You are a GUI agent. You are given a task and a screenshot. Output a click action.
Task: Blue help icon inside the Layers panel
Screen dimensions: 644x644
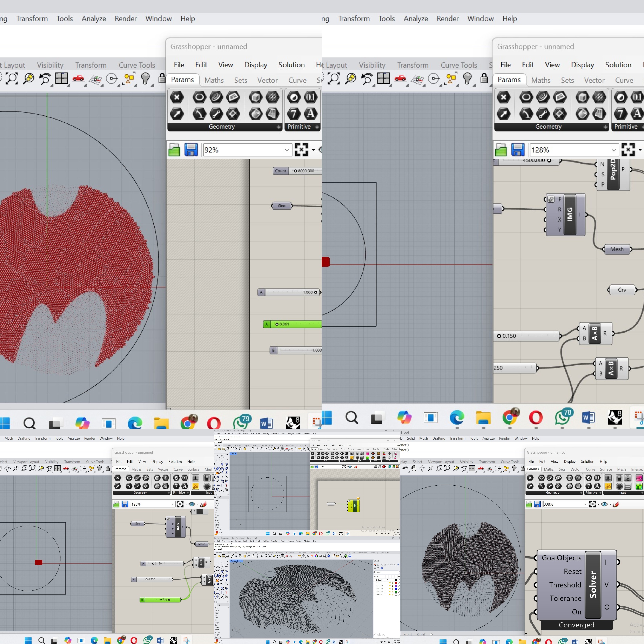382,568
